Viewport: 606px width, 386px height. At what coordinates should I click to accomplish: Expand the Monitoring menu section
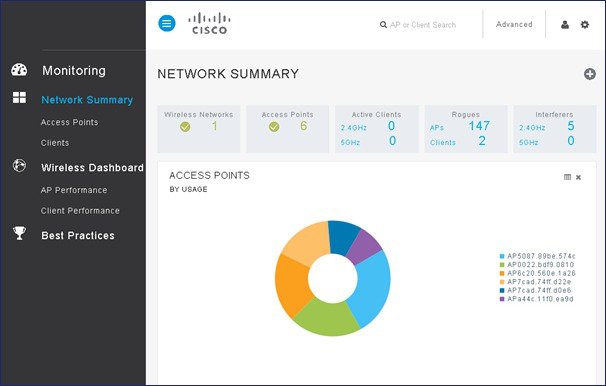tap(74, 71)
